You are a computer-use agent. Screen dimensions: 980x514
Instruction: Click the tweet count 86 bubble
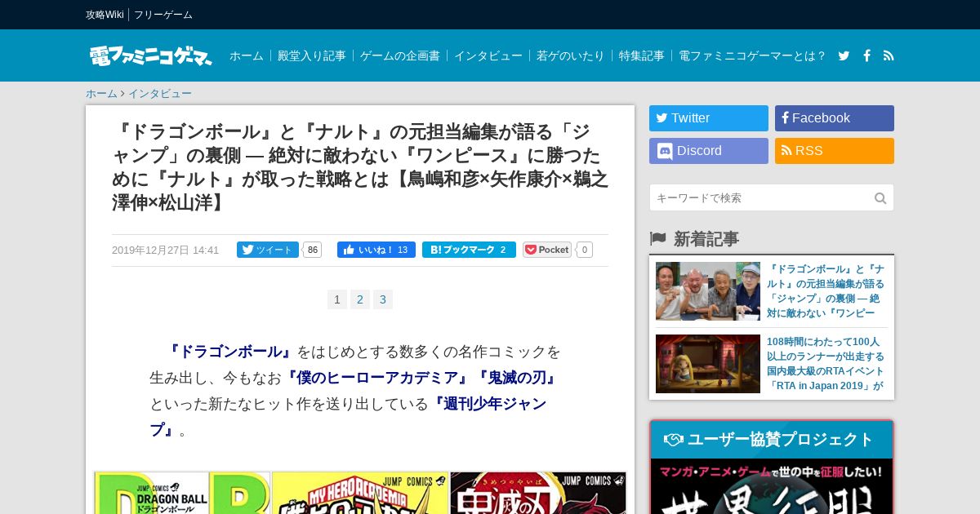(x=313, y=250)
